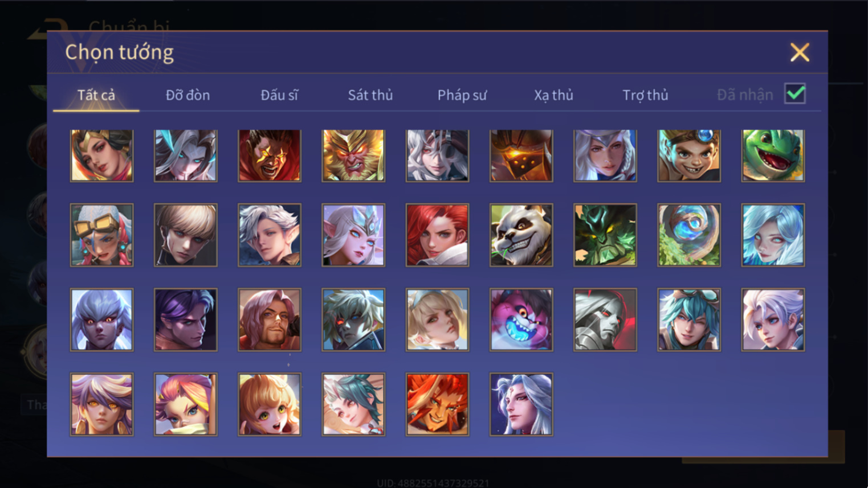868x488 pixels.
Task: Pick the orange-maned lion hero portrait
Action: point(437,404)
